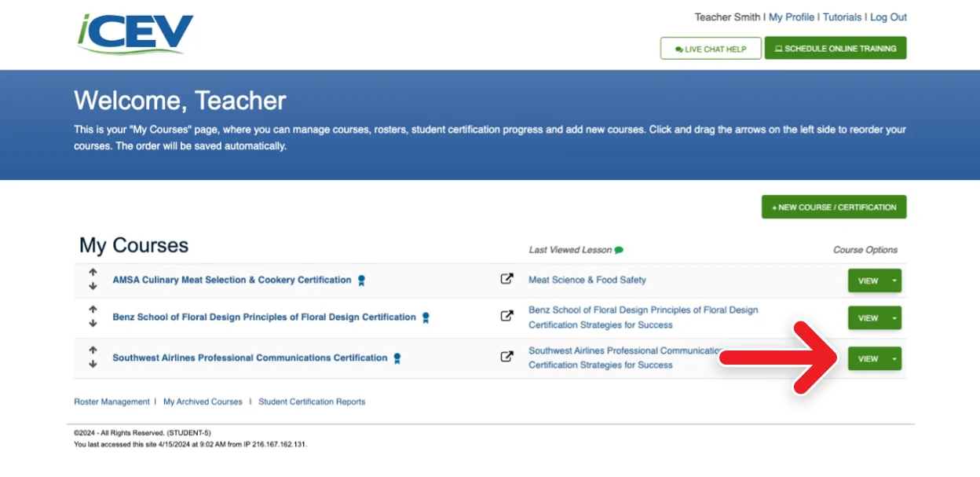Viewport: 980px width, 477px height.
Task: Click the down arrow for AMSA Culinary course
Action: pos(93,286)
